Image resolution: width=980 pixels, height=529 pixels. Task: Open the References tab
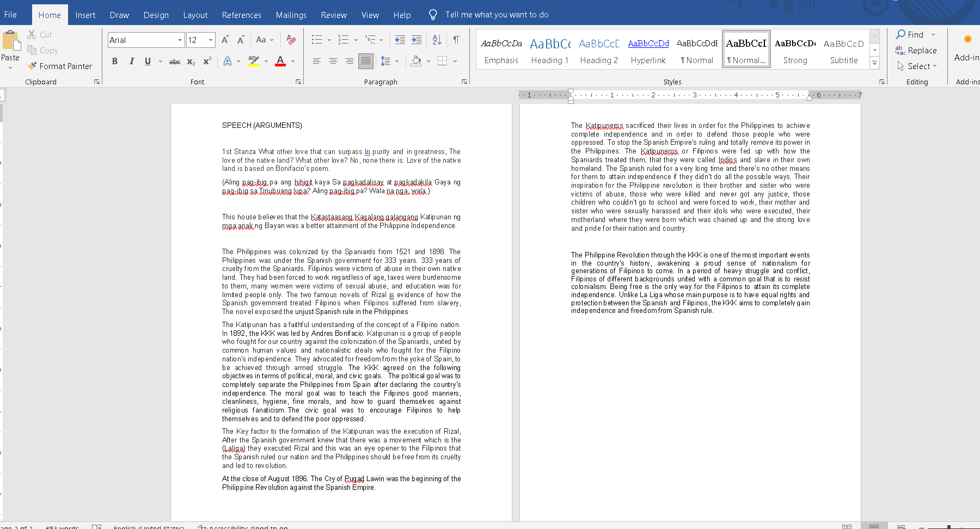pyautogui.click(x=242, y=15)
